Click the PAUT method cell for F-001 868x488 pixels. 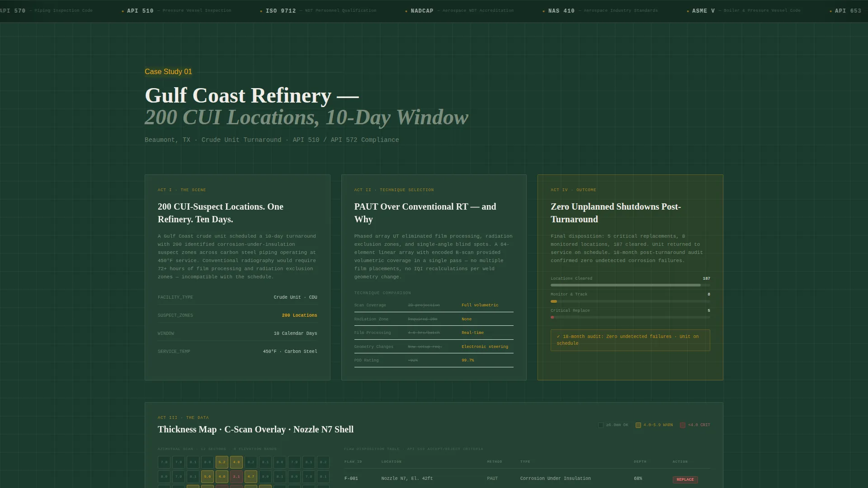[492, 479]
